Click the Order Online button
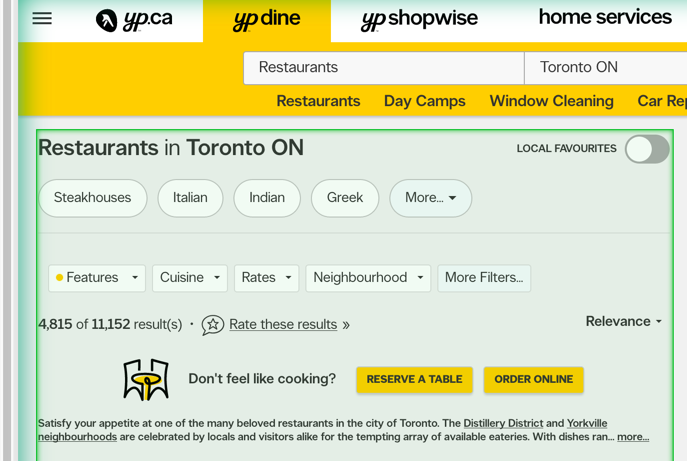The height and width of the screenshot is (461, 687). pos(534,379)
